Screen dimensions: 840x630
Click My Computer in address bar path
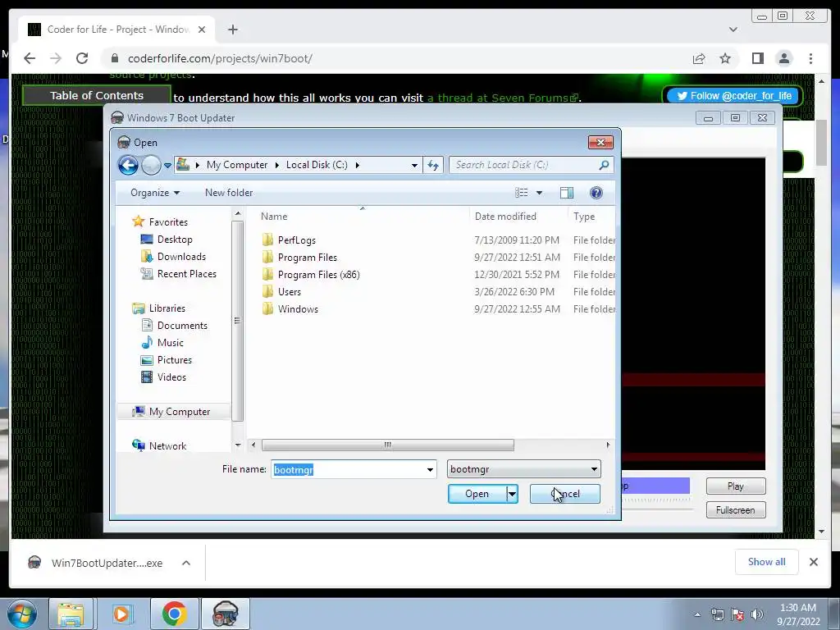pos(237,165)
